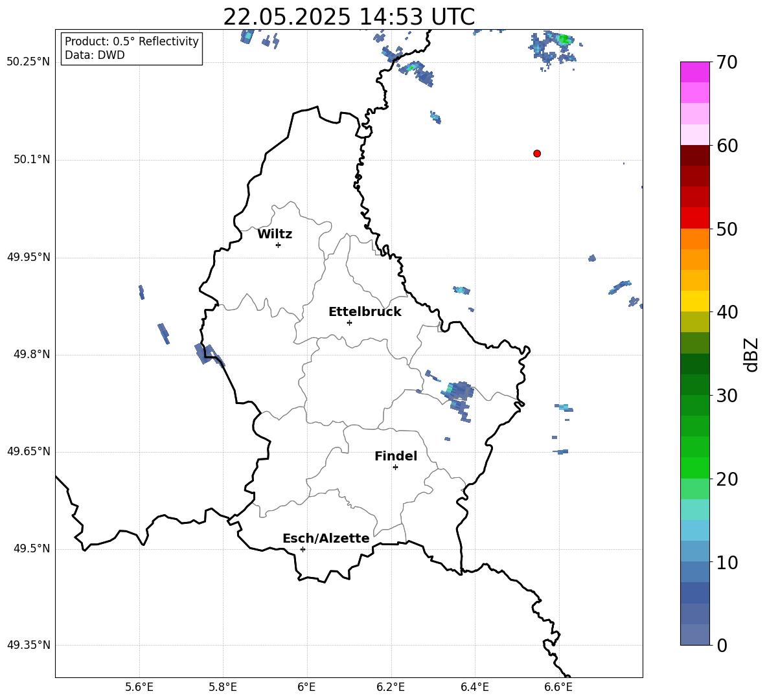Click the title timestamp 22.05.2025 14:53 UTC

coord(349,17)
